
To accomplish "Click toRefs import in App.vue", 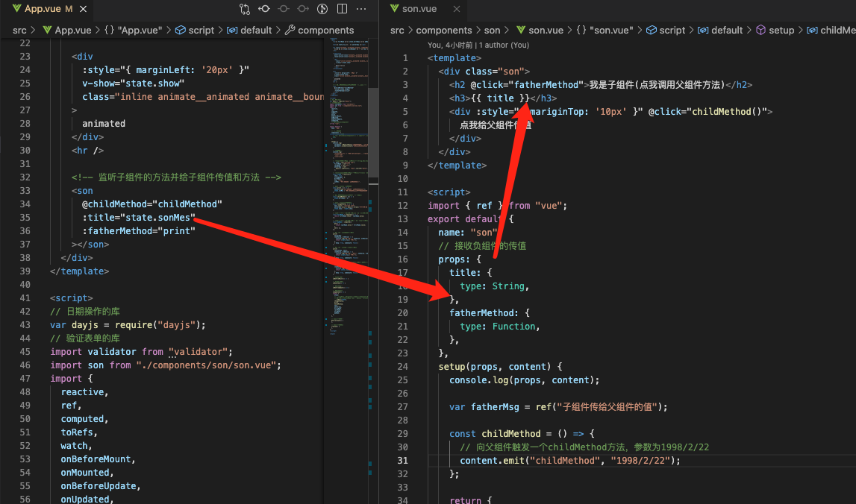I will coord(79,432).
